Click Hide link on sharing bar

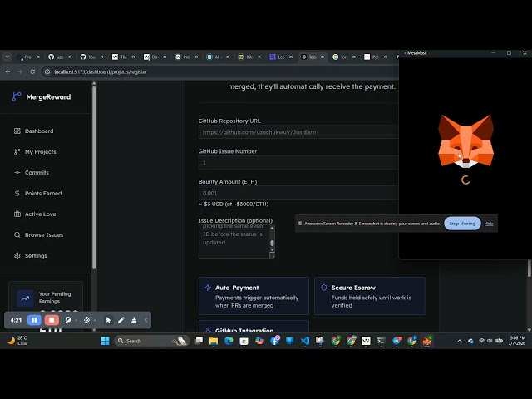coord(489,224)
